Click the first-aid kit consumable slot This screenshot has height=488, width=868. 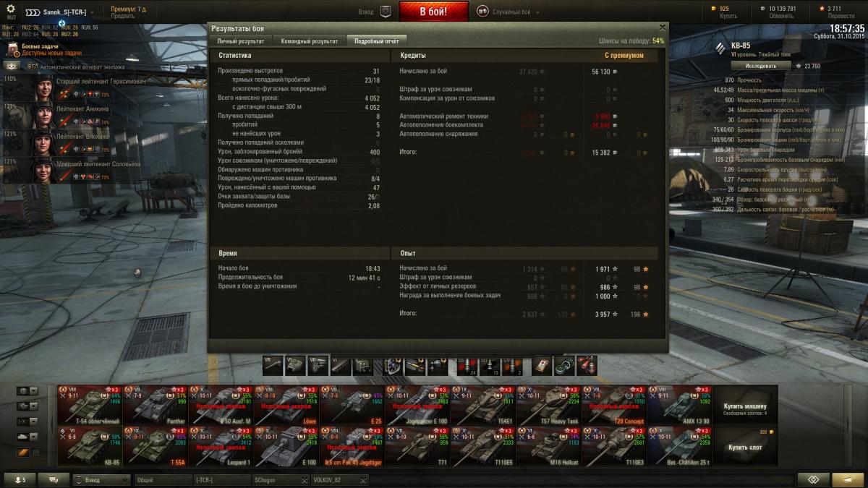pyautogui.click(x=541, y=367)
